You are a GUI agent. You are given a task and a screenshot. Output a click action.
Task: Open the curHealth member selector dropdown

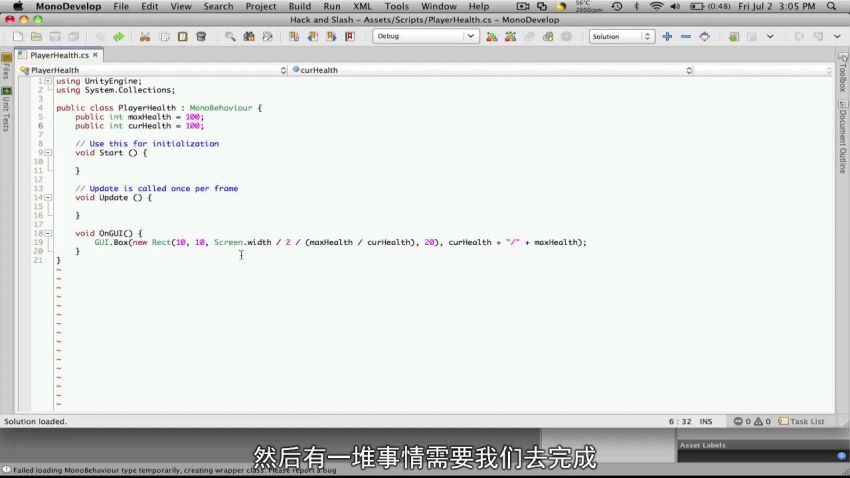coord(490,71)
